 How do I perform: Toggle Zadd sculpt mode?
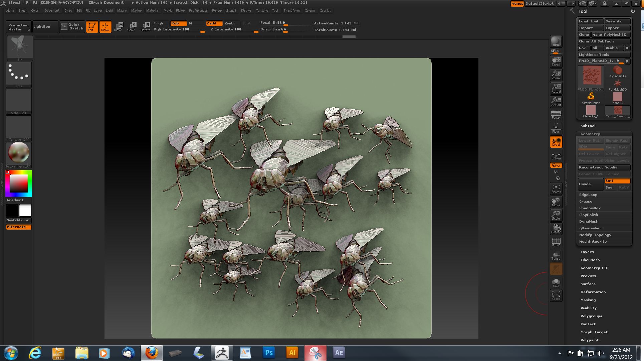click(x=214, y=23)
